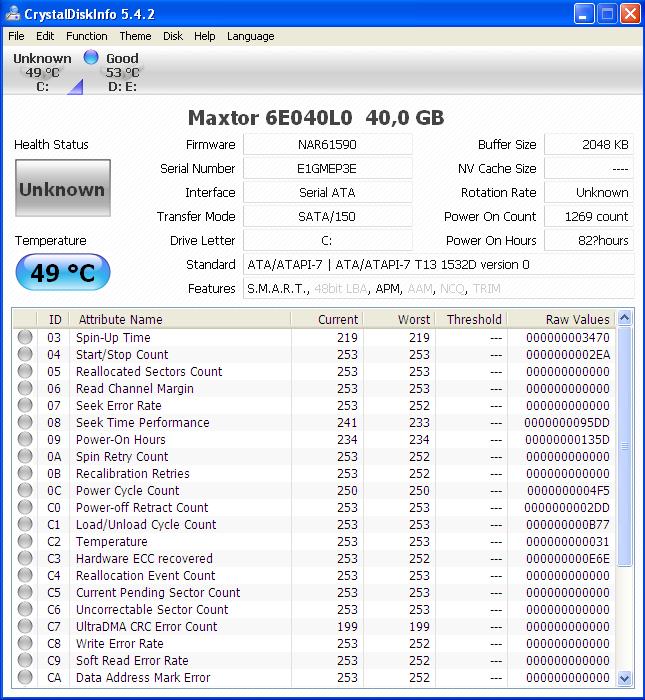This screenshot has width=645, height=700.
Task: Click the blue Good status orb
Action: click(x=91, y=57)
